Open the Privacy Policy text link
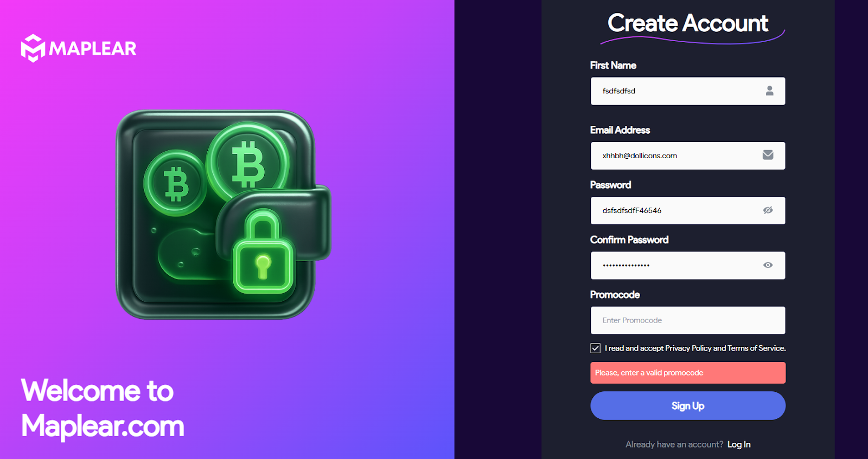The width and height of the screenshot is (868, 459). (x=688, y=348)
